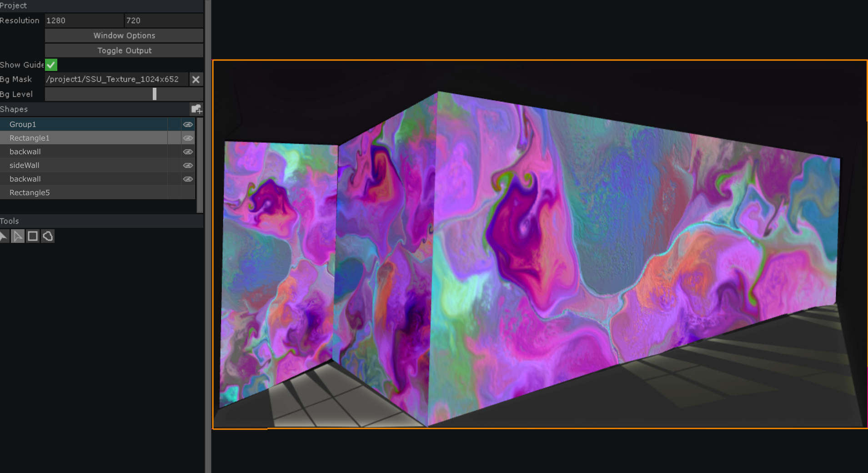Hide Rectangle1 using its eye toggle
This screenshot has height=473, width=868.
188,138
